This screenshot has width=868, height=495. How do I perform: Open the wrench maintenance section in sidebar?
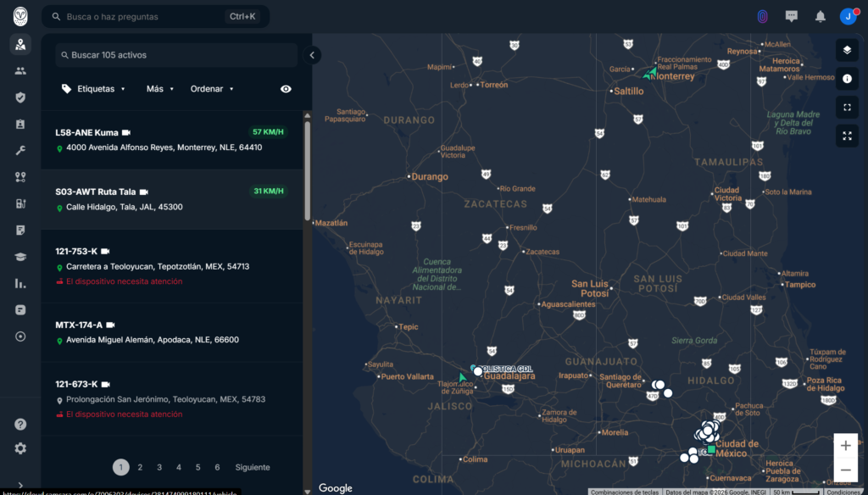click(20, 150)
